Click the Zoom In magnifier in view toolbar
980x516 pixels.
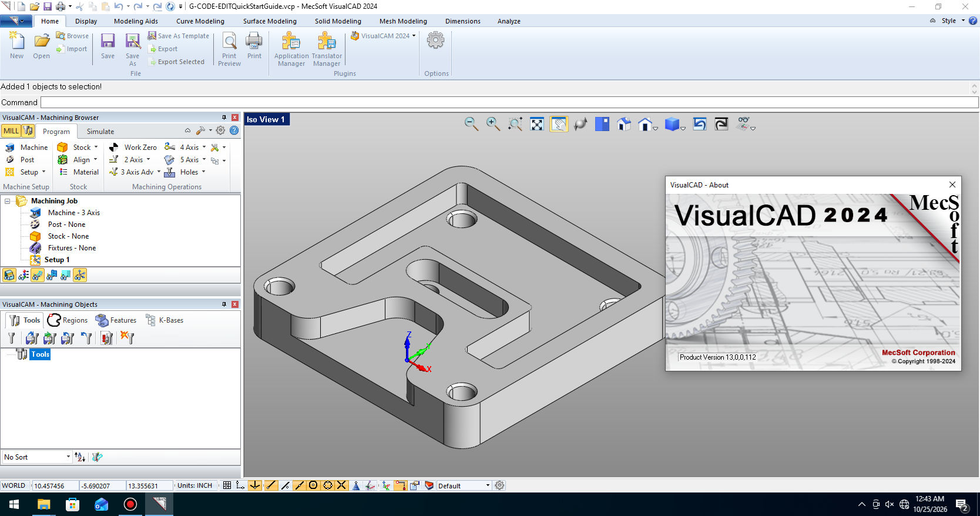[x=493, y=124]
